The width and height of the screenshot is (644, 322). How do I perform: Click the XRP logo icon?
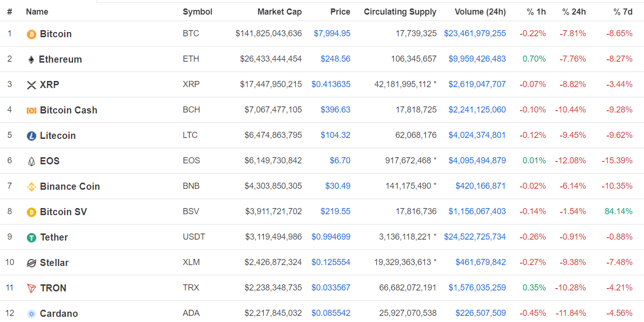32,85
